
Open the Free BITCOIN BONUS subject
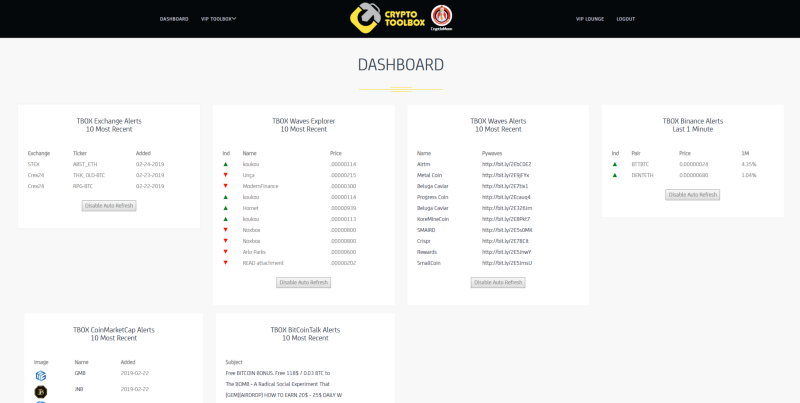278,373
